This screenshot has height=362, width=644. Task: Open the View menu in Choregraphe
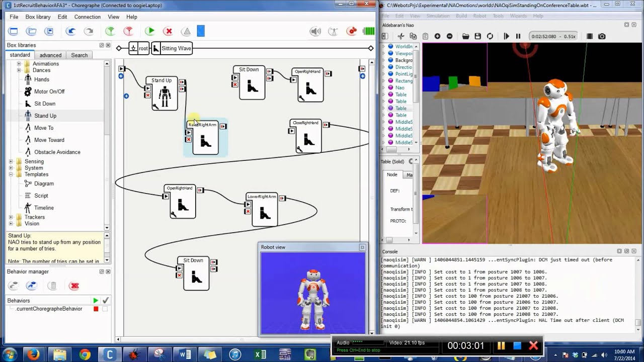(113, 17)
